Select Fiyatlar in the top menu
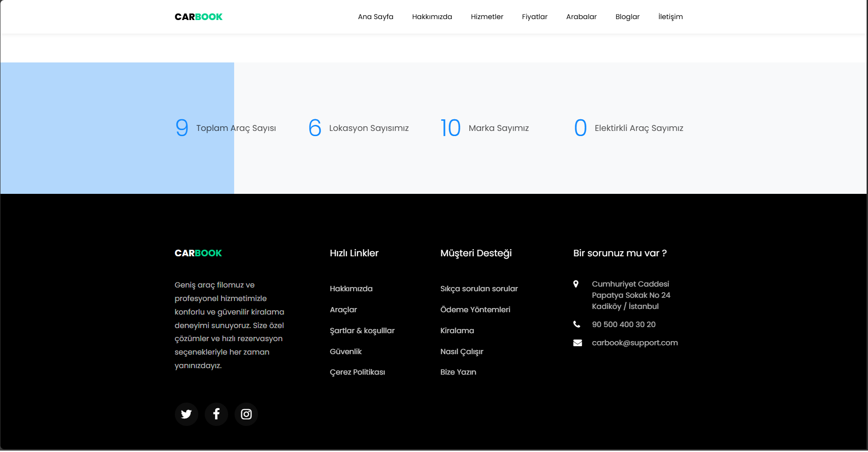Viewport: 868px width, 452px height. point(535,17)
